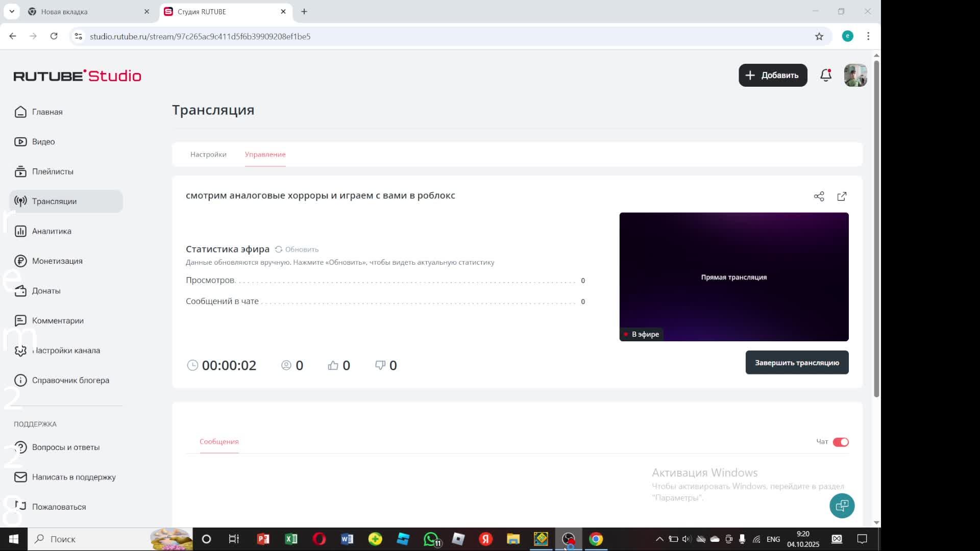Open stream in new window icon
Viewport: 980px width, 551px height.
(842, 196)
